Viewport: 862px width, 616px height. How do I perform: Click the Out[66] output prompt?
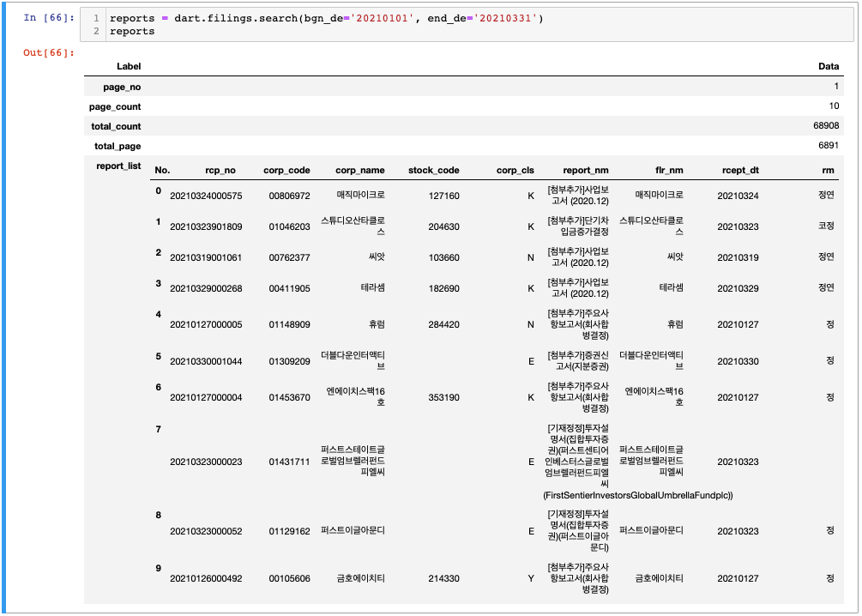click(49, 53)
